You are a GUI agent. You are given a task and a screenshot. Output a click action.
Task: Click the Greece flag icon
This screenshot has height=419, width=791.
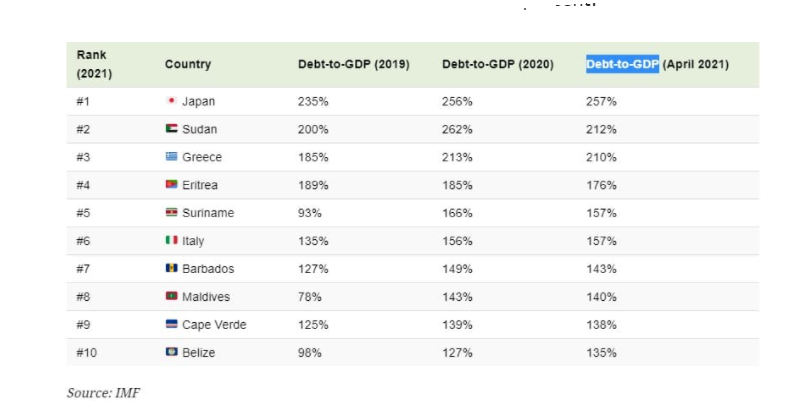coord(171,157)
